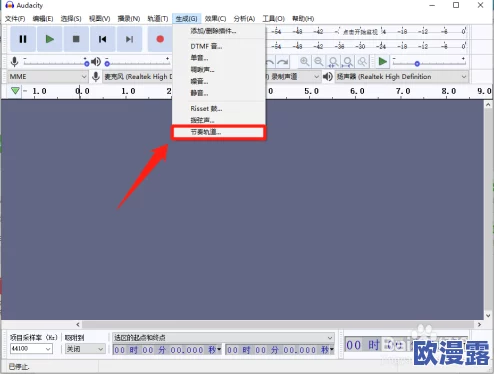The width and height of the screenshot is (494, 374).
Task: Open the MME audio host dropdown
Action: (48, 77)
